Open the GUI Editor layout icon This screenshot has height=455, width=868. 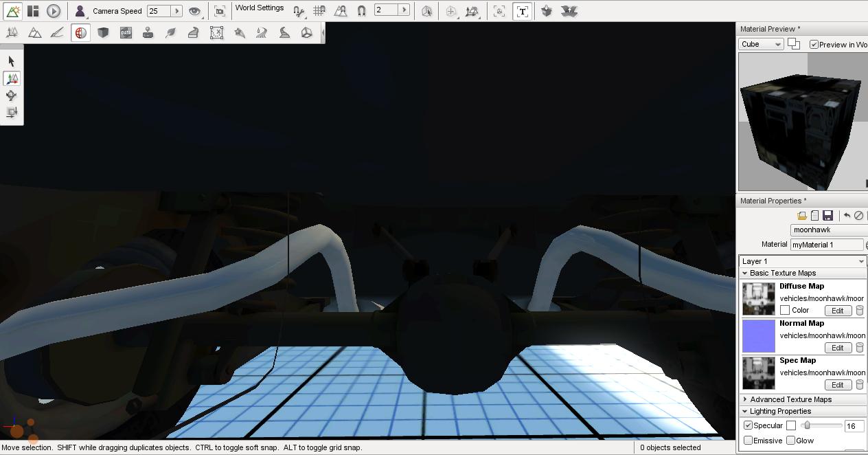33,11
